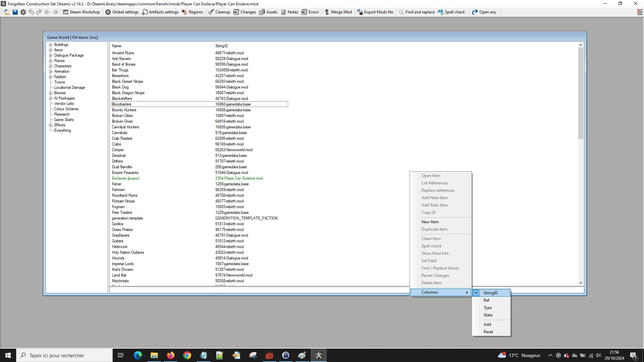The image size is (644, 362).
Task: Click the Forward navigation arrow
Action: click(55, 12)
